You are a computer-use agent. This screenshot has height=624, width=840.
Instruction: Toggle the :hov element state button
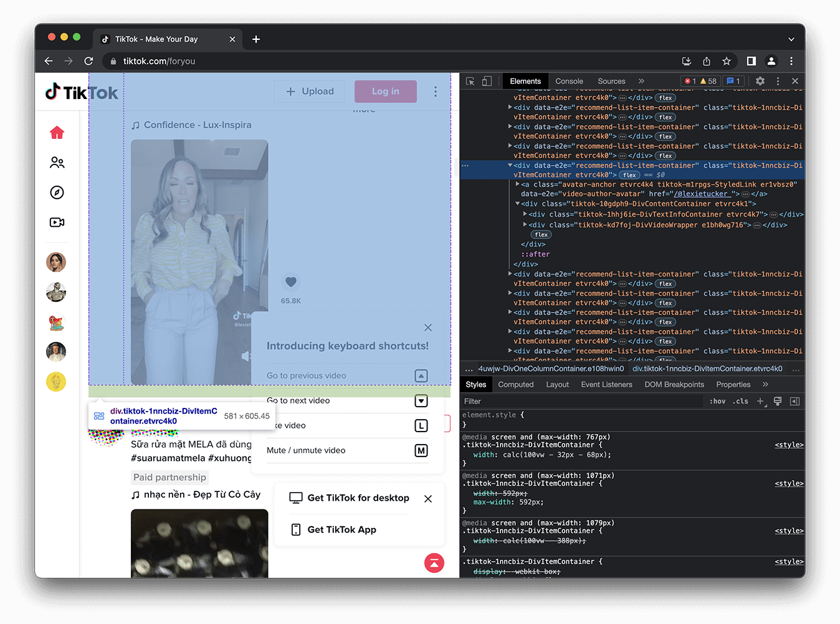(717, 402)
